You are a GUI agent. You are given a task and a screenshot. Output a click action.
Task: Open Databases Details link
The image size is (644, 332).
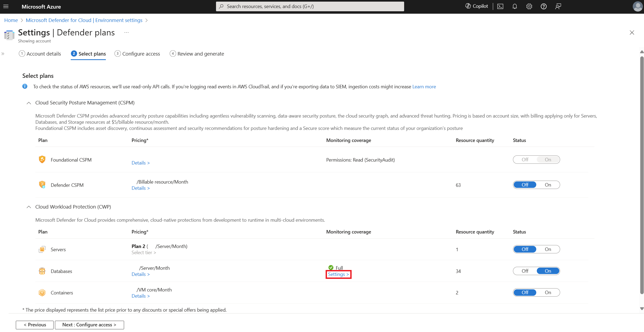[140, 274]
